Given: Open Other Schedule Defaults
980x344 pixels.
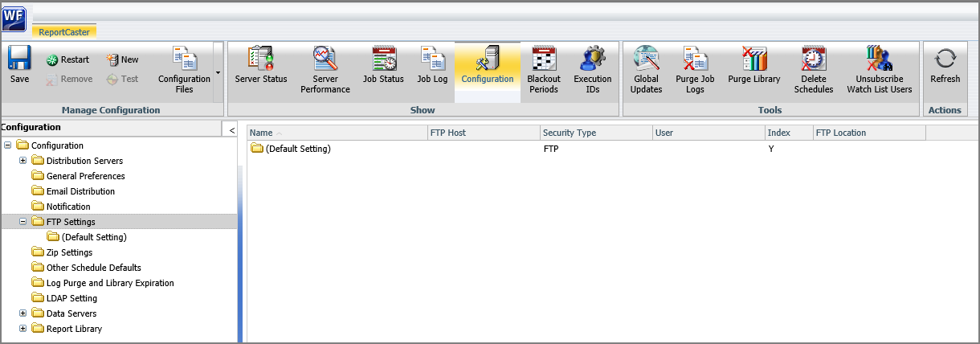Looking at the screenshot, I should coord(86,268).
